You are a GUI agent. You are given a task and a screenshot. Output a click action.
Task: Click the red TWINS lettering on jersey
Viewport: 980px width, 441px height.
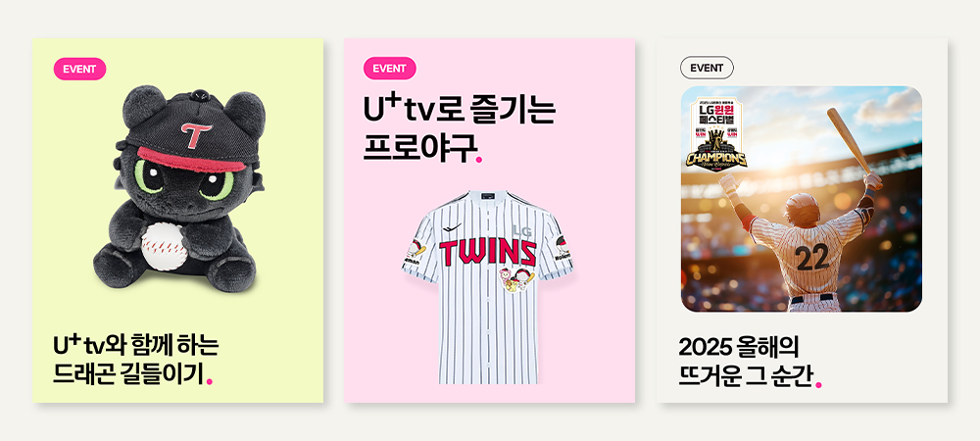[487, 253]
